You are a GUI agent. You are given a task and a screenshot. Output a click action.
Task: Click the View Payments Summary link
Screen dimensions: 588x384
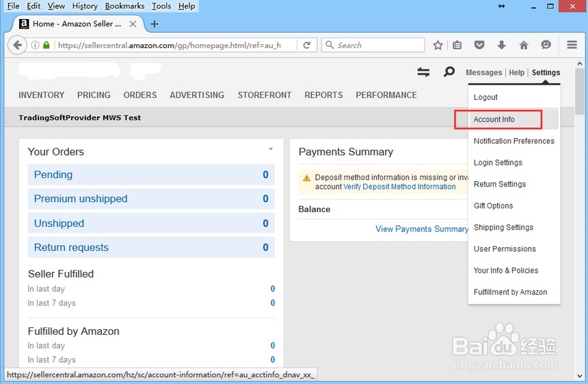(422, 229)
